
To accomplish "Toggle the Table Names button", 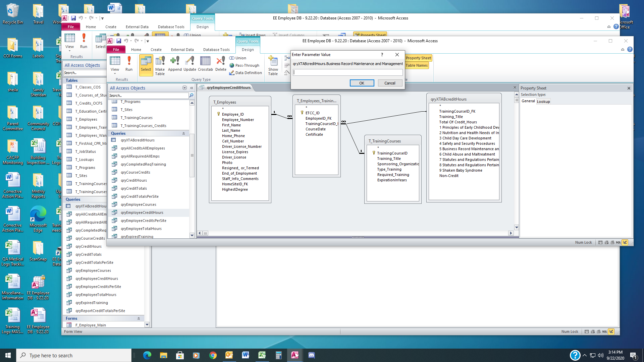I will (x=416, y=65).
